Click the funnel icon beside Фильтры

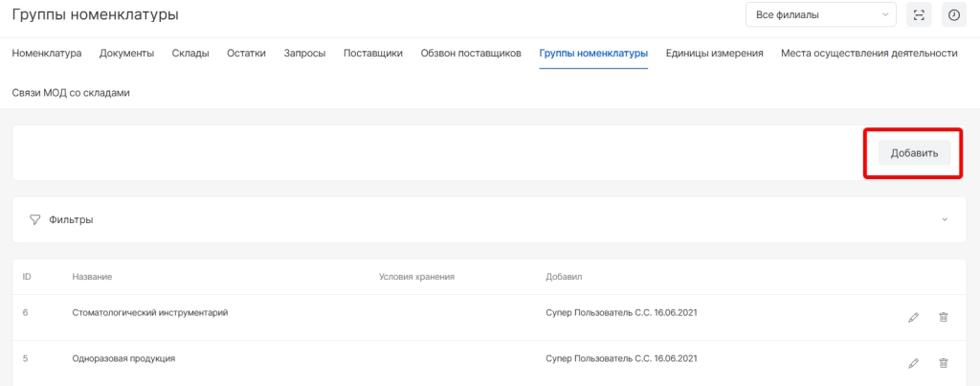(x=35, y=219)
